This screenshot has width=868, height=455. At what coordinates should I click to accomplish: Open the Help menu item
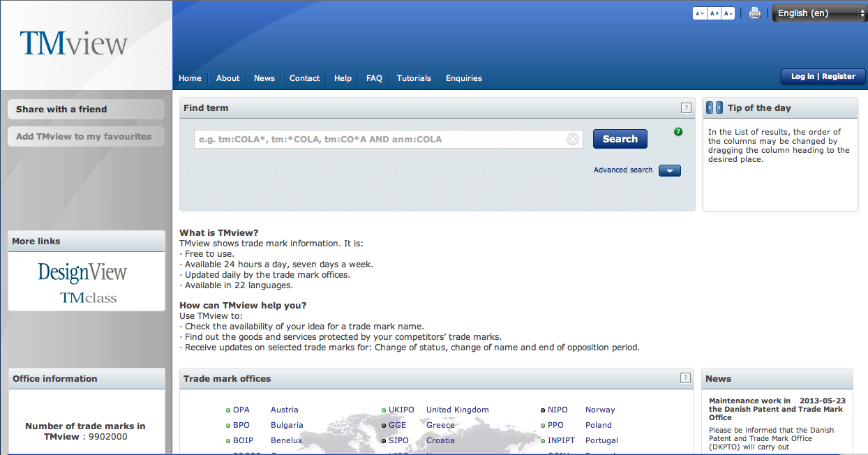tap(343, 78)
